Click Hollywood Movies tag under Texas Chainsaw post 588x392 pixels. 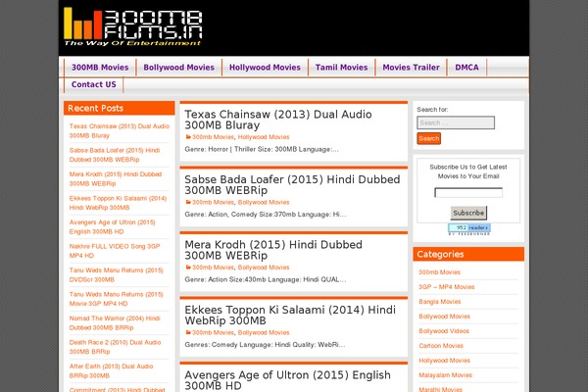click(264, 137)
